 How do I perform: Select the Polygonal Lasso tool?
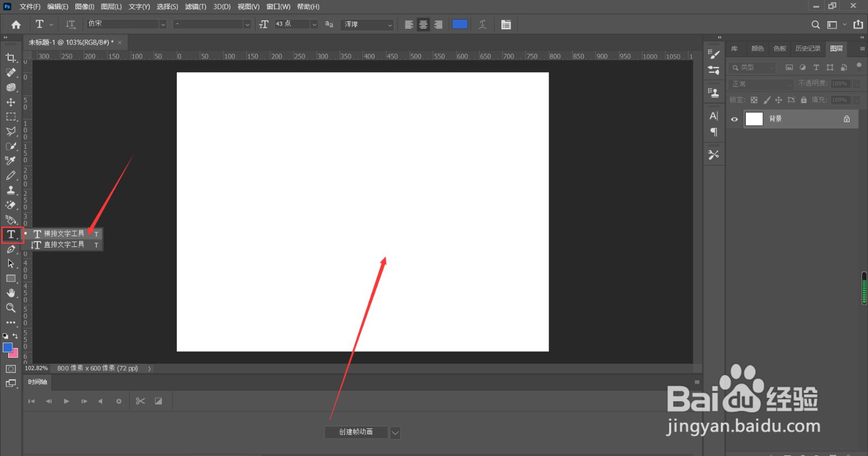(11, 131)
